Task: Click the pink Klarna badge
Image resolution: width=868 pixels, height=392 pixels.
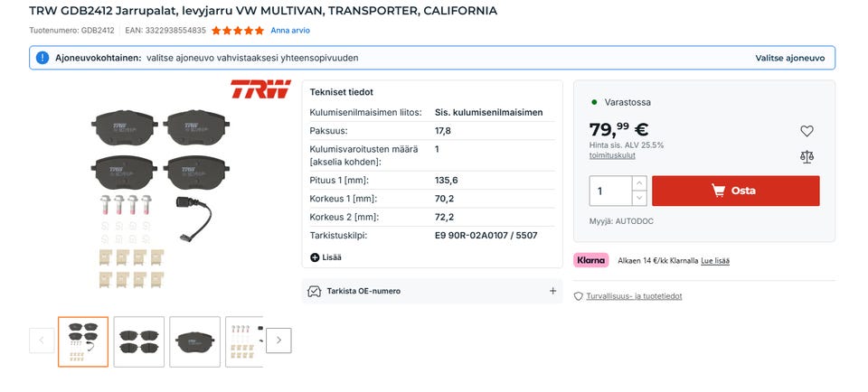Action: 590,260
